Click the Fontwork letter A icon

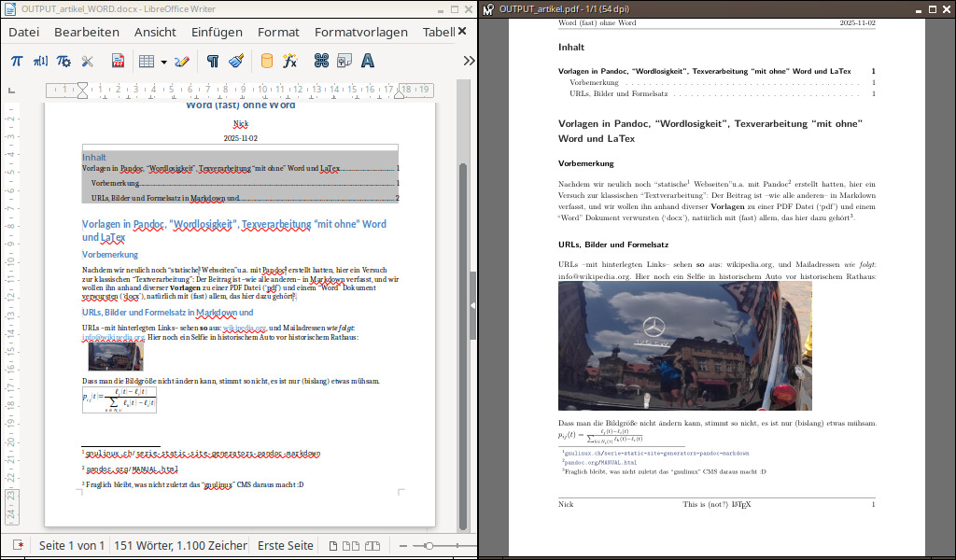pyautogui.click(x=368, y=62)
